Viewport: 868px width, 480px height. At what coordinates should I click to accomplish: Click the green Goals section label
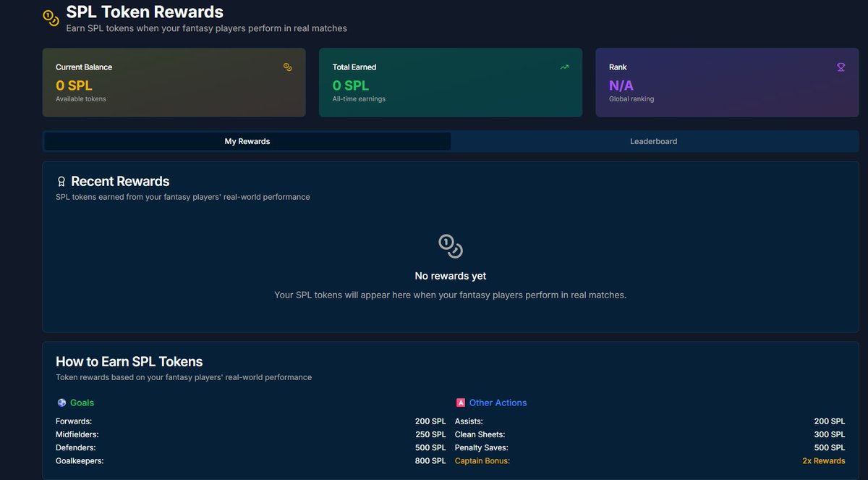pos(82,403)
